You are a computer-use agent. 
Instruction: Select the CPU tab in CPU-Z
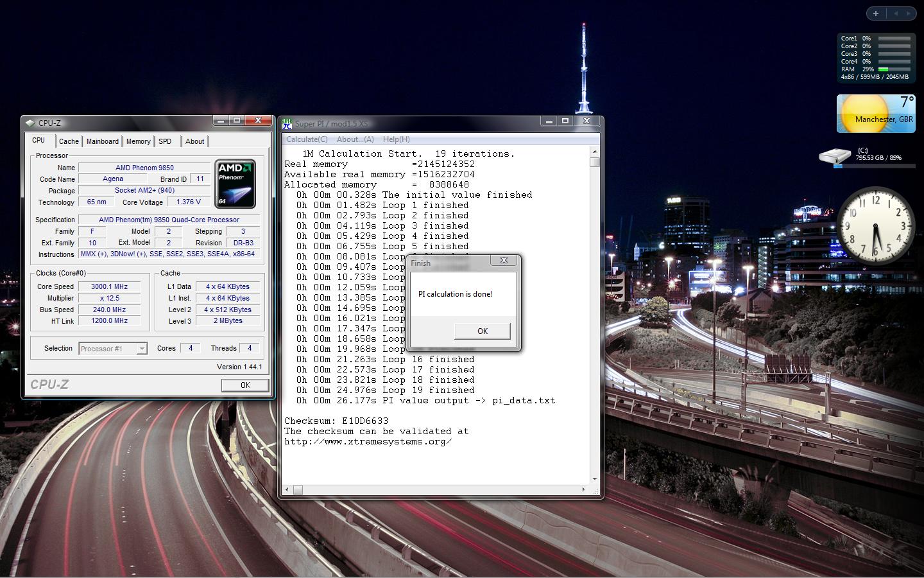(x=38, y=140)
